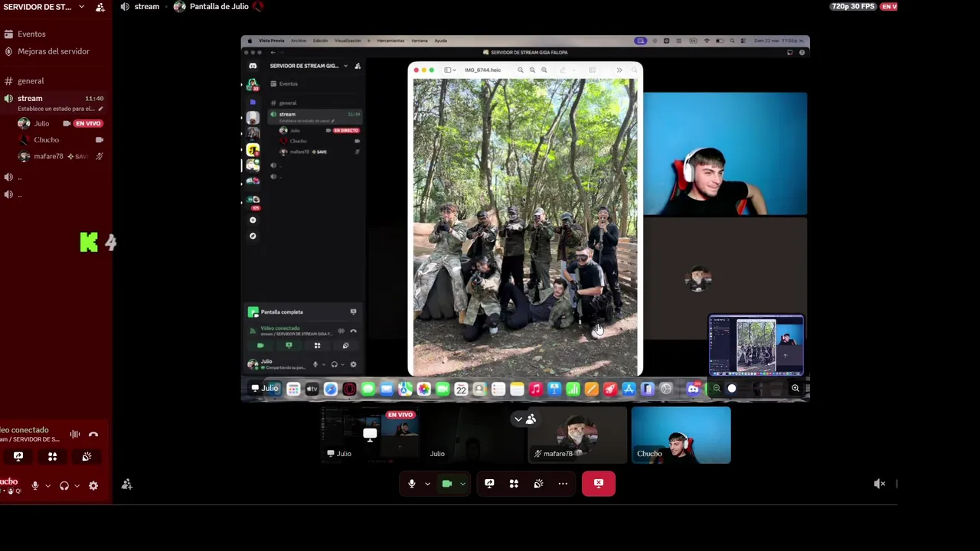Open Archivo menu in streamed Mac menu bar

point(299,41)
